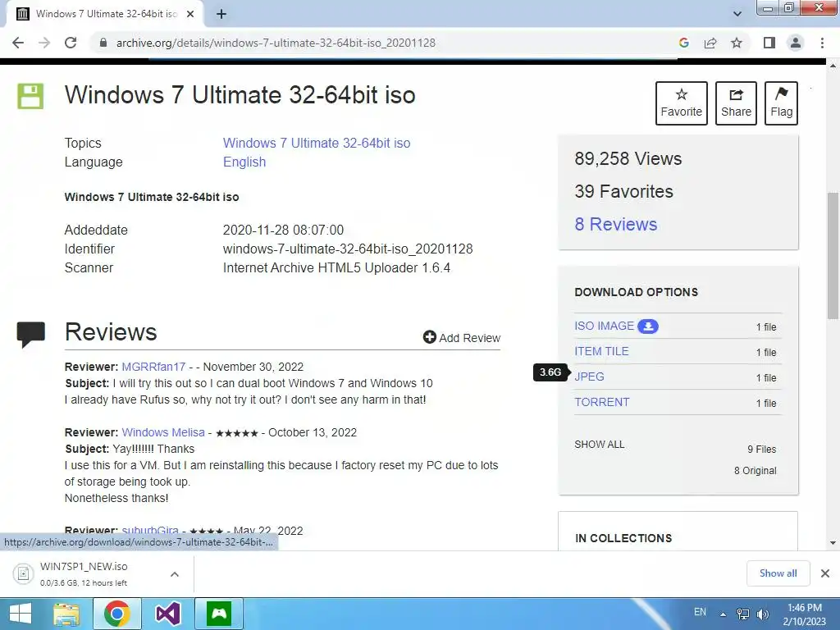This screenshot has height=630, width=840.
Task: Click the network tray icon
Action: pyautogui.click(x=743, y=614)
